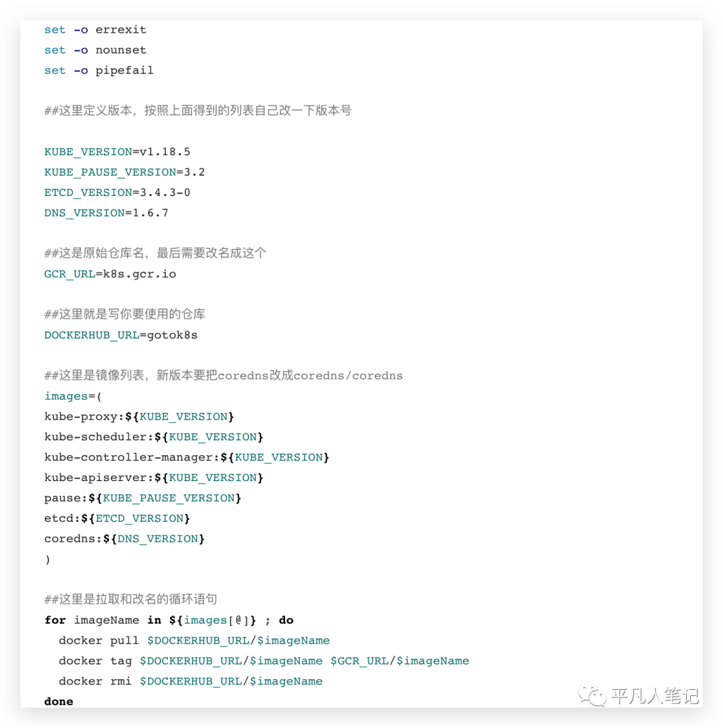Click the closing parenthesis of images array

pos(48,559)
